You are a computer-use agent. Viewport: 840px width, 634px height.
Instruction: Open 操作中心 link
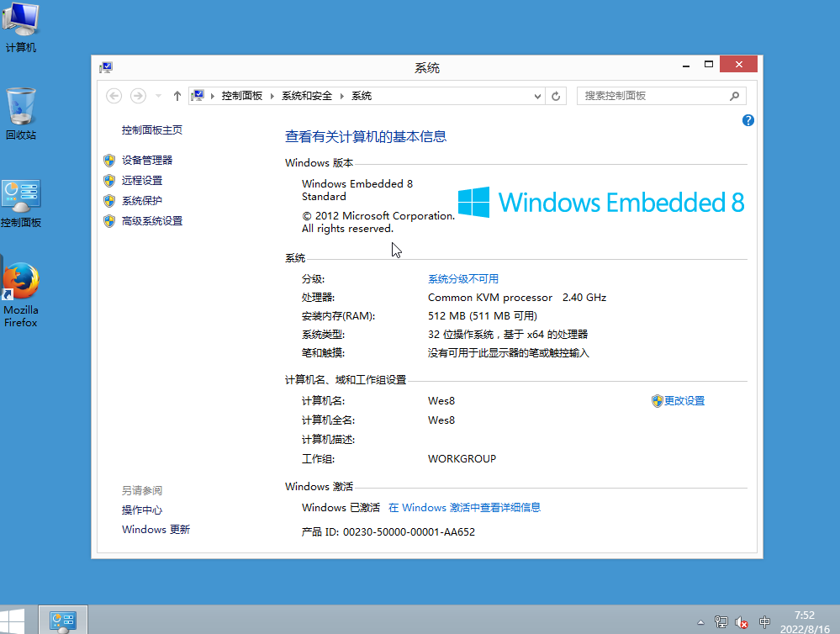coord(142,510)
